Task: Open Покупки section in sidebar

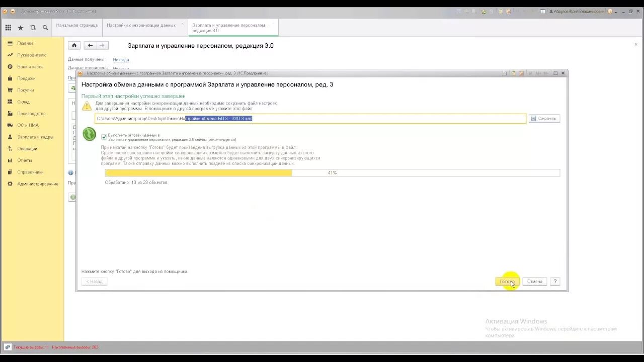Action: click(26, 90)
